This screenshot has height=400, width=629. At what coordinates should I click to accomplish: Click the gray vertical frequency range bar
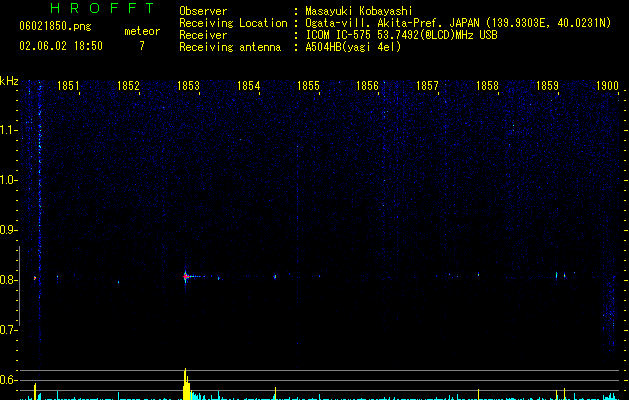click(x=19, y=286)
